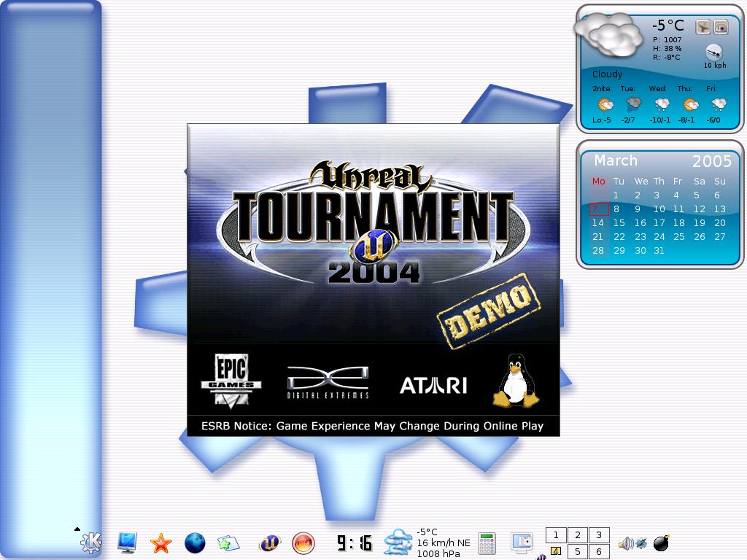The height and width of the screenshot is (560, 747).
Task: Click the panel weather cloud applet
Action: pyautogui.click(x=399, y=542)
